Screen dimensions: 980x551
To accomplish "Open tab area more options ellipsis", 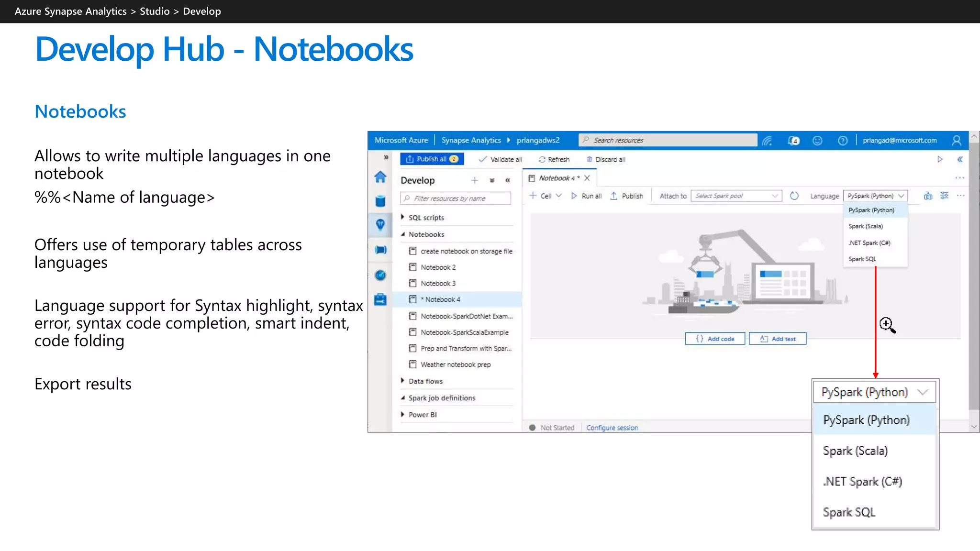I will 960,178.
